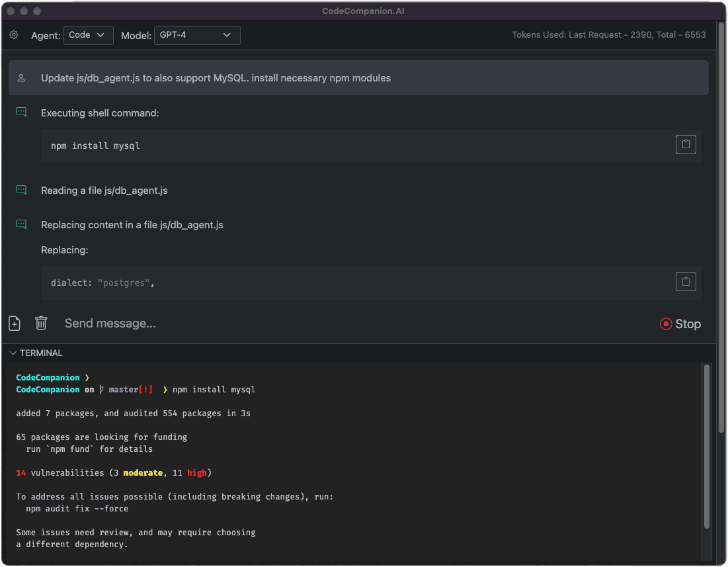Click the user avatar icon beside the prompt
Image resolution: width=728 pixels, height=567 pixels.
click(x=21, y=78)
